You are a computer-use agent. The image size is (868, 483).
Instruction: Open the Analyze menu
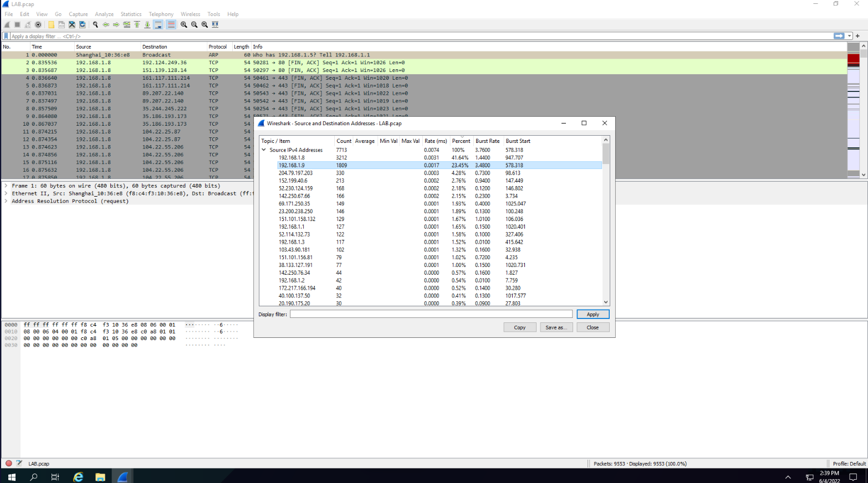(104, 14)
